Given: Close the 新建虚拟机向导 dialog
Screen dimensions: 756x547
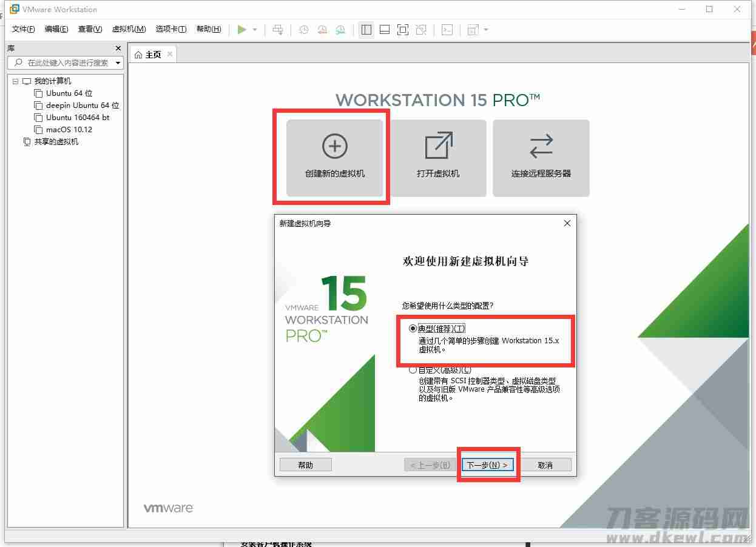Looking at the screenshot, I should point(567,223).
